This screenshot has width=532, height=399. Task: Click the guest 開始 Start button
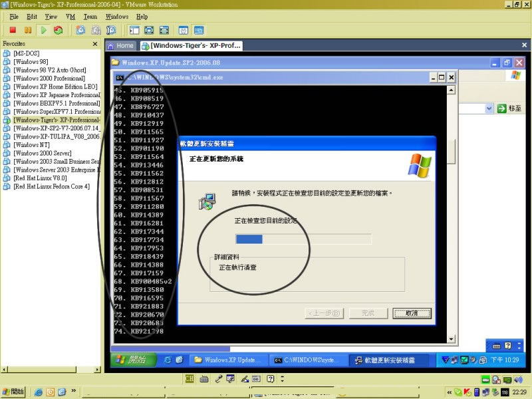point(134,360)
